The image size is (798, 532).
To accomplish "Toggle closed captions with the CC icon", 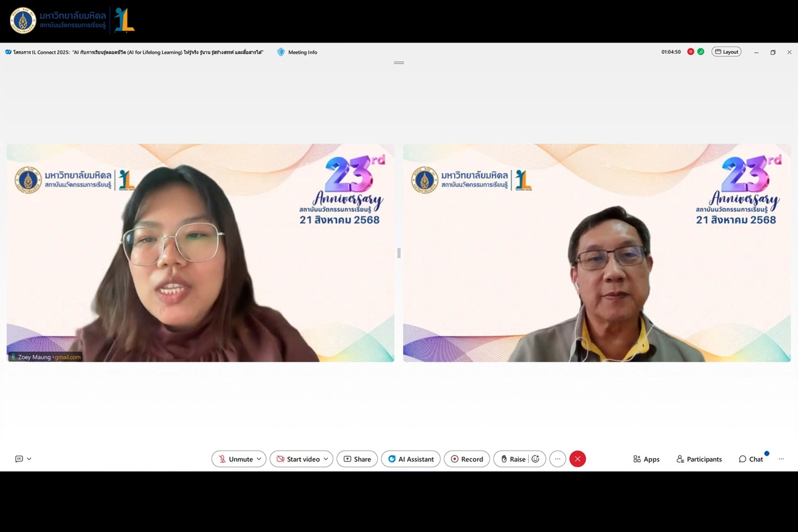I will click(x=19, y=459).
